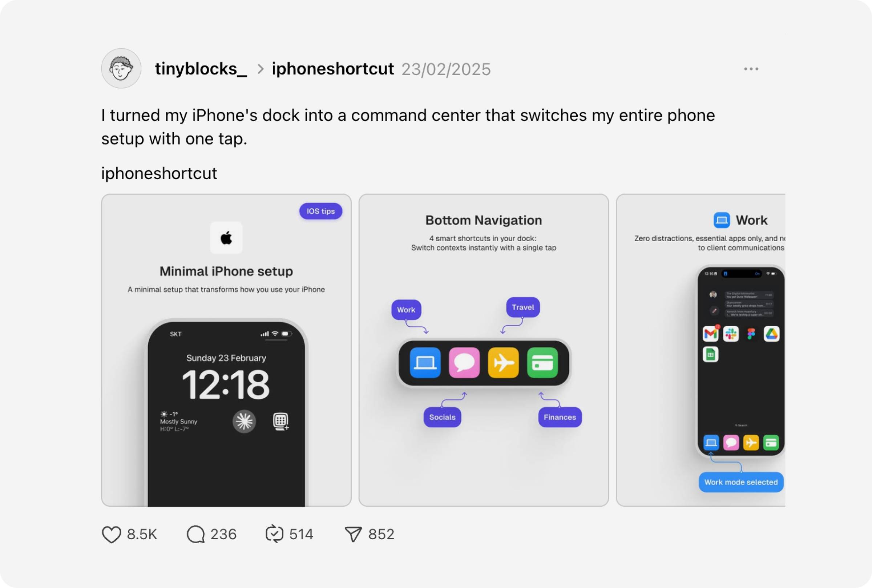Click the Work mode selected label
The width and height of the screenshot is (872, 588).
741,482
